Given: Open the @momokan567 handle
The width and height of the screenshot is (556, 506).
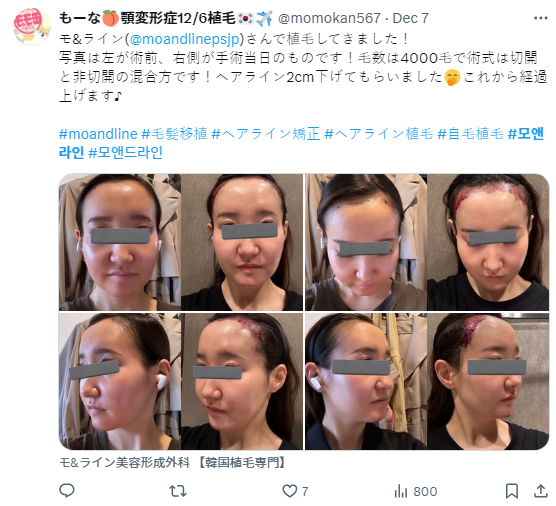Looking at the screenshot, I should coord(329,18).
